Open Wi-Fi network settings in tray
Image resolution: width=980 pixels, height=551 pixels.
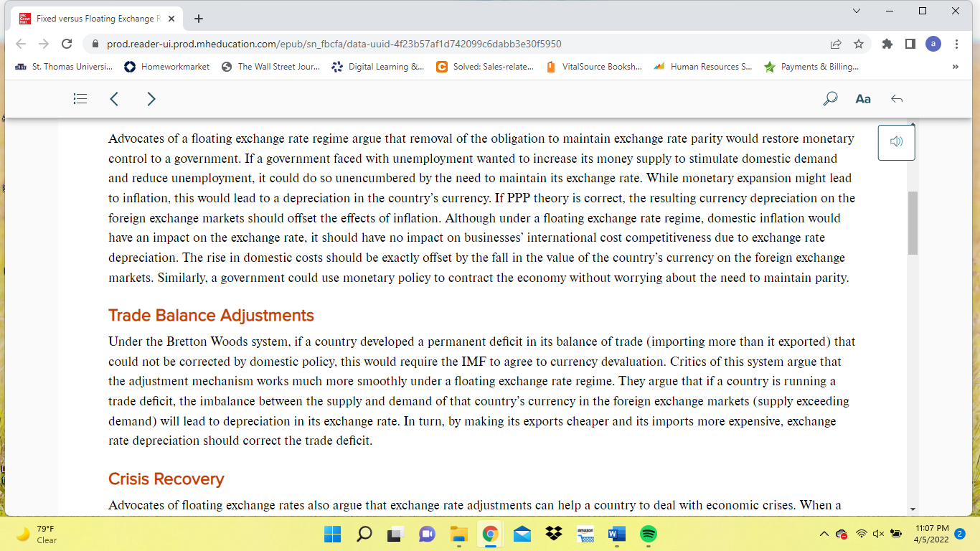tap(862, 534)
